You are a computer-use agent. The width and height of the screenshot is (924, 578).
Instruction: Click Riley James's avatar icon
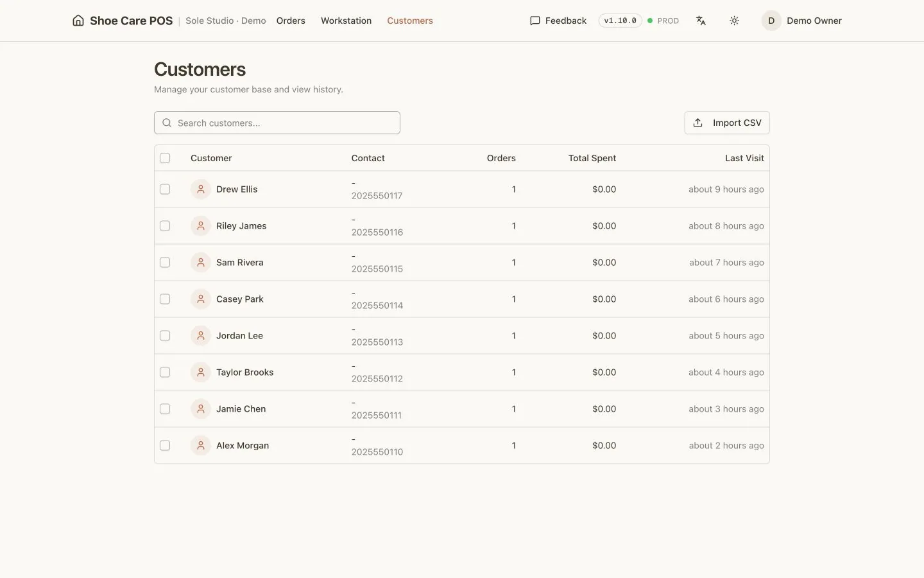click(x=201, y=226)
